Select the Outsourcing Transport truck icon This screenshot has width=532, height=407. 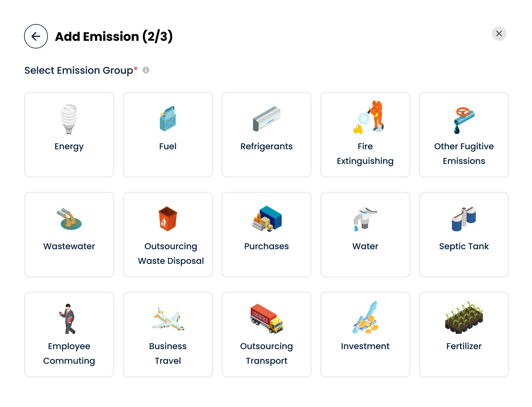click(x=267, y=318)
